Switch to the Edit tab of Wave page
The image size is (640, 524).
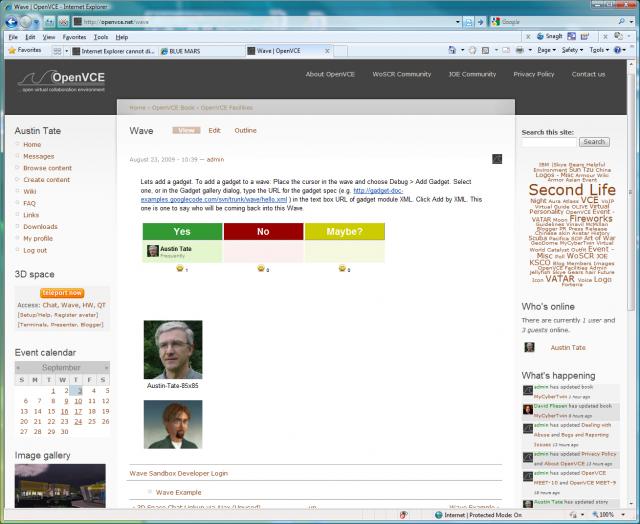coord(214,131)
